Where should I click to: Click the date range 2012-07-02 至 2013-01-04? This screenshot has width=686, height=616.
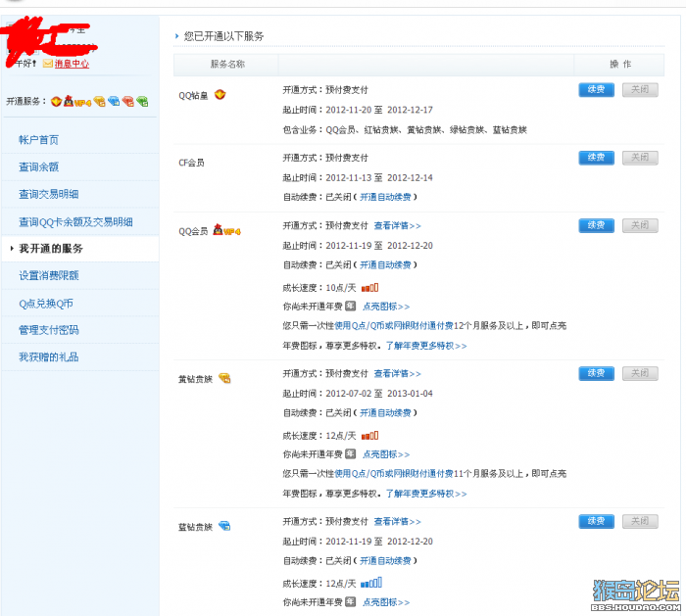pos(379,394)
